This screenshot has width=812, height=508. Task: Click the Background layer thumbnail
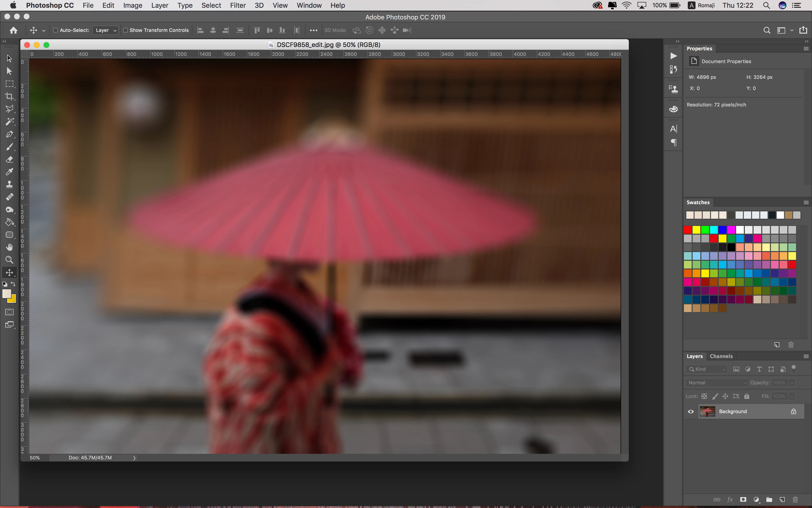(707, 411)
